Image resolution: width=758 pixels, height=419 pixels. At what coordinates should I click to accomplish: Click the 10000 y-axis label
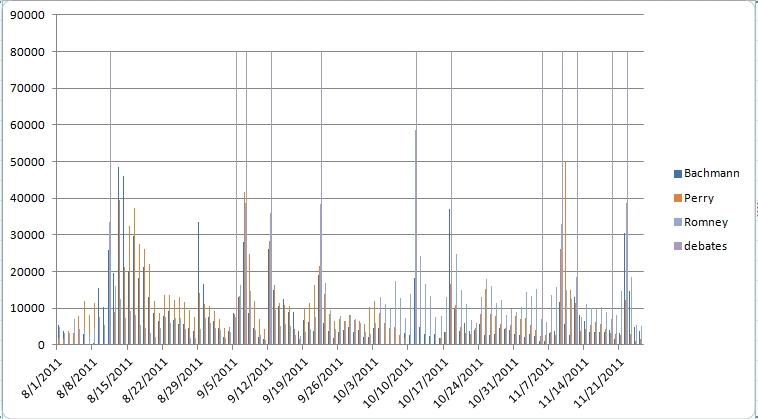[x=27, y=309]
